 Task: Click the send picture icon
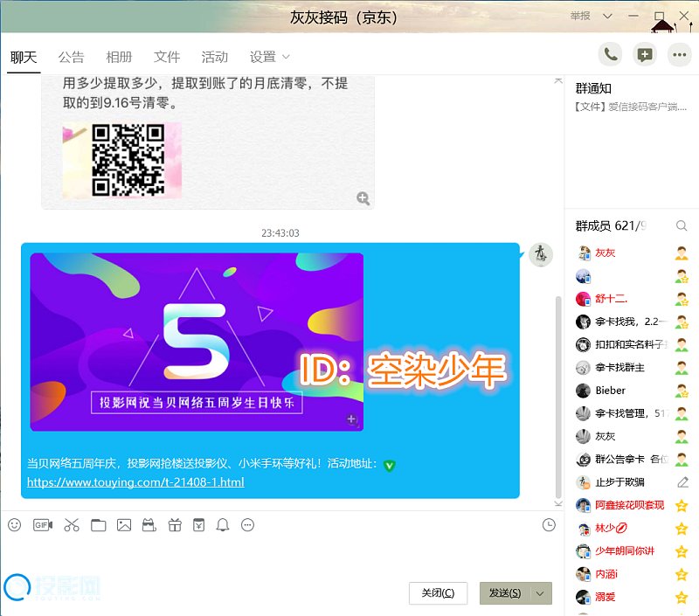pyautogui.click(x=124, y=525)
